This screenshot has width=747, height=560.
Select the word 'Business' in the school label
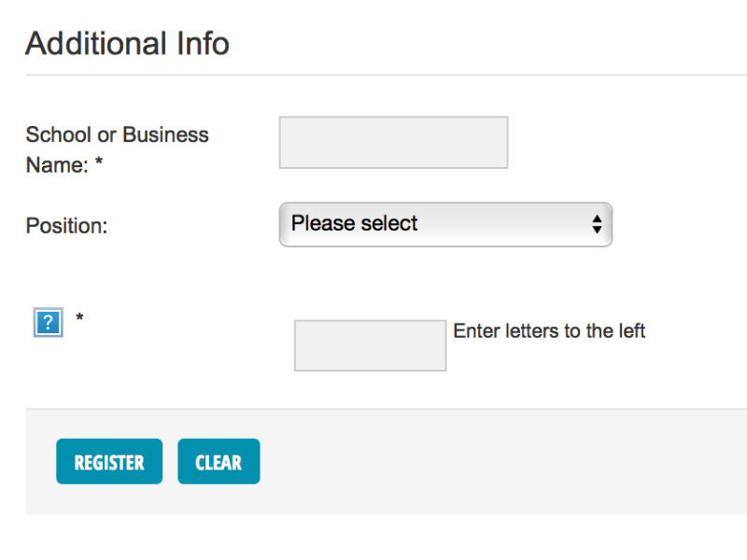[x=165, y=134]
